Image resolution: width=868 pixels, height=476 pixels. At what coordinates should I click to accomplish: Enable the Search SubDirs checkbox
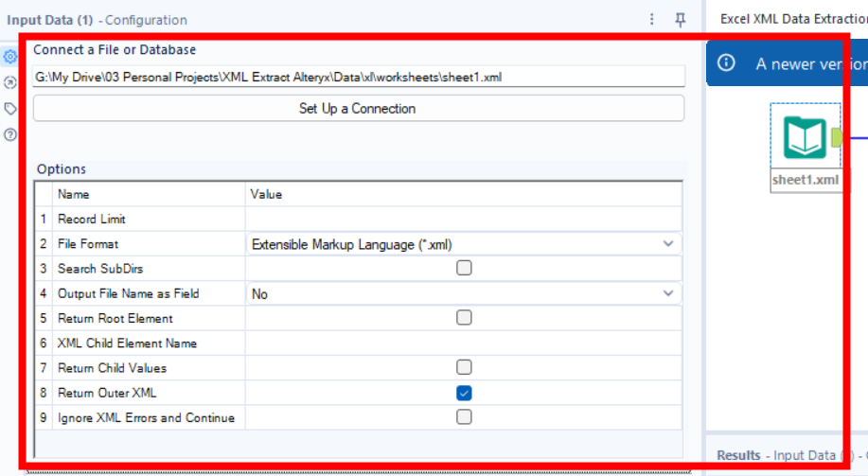464,269
